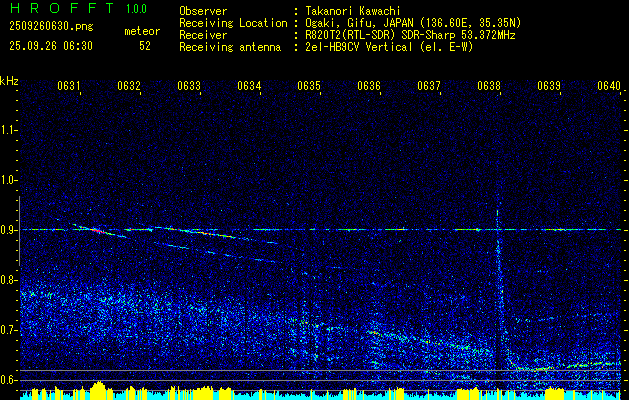The height and width of the screenshot is (400, 629).
Task: Click the 1.1 kHz axis label
Action: [x=8, y=130]
